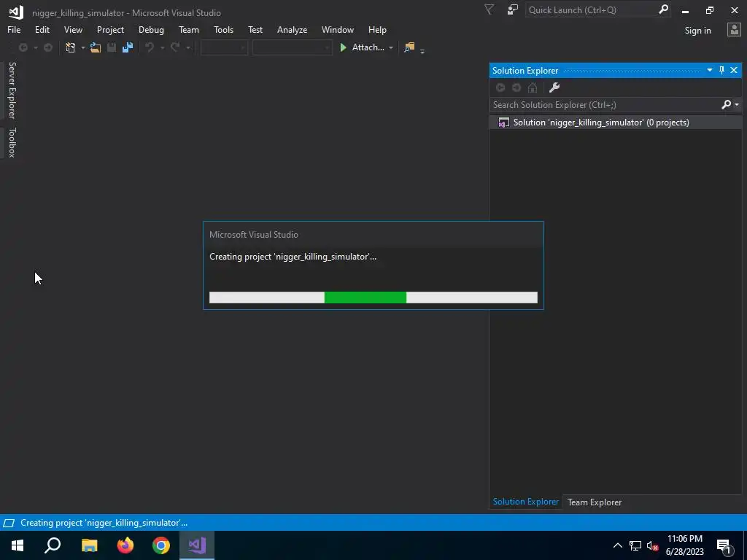747x560 pixels.
Task: Click the status bar rectangle icon
Action: [9, 523]
